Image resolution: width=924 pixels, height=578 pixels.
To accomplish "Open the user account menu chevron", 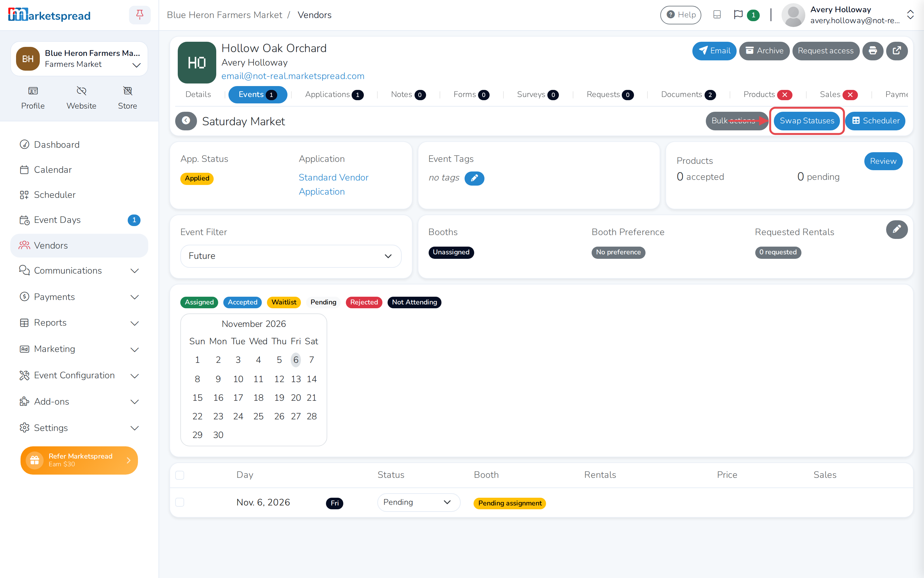I will tap(910, 15).
